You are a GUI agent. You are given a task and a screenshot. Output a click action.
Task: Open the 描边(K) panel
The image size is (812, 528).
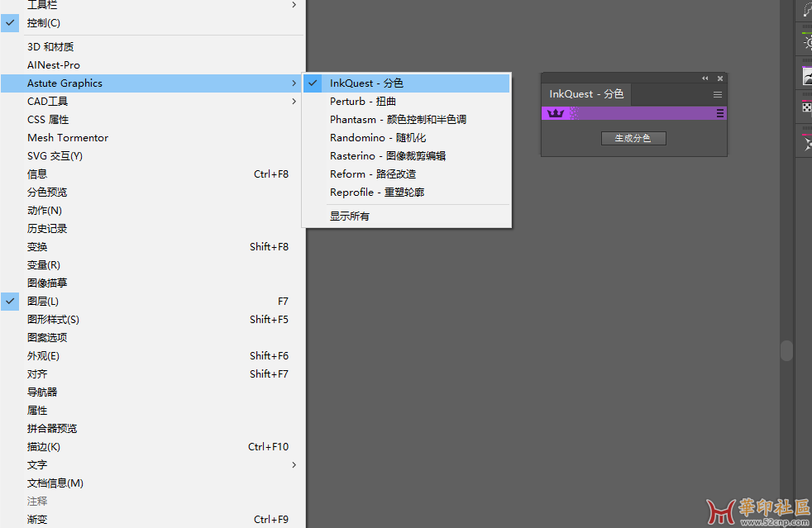pos(152,447)
